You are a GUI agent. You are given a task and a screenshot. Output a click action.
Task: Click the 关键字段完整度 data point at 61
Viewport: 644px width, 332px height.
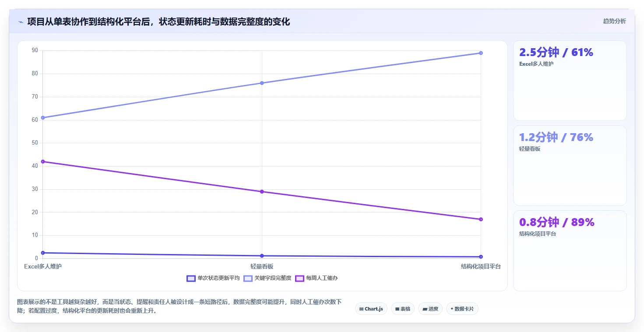tap(43, 117)
